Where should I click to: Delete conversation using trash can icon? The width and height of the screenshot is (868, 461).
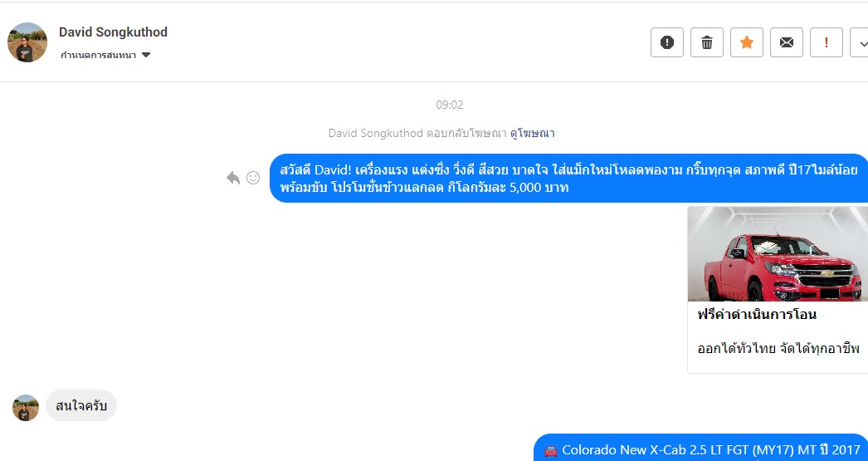click(x=707, y=42)
